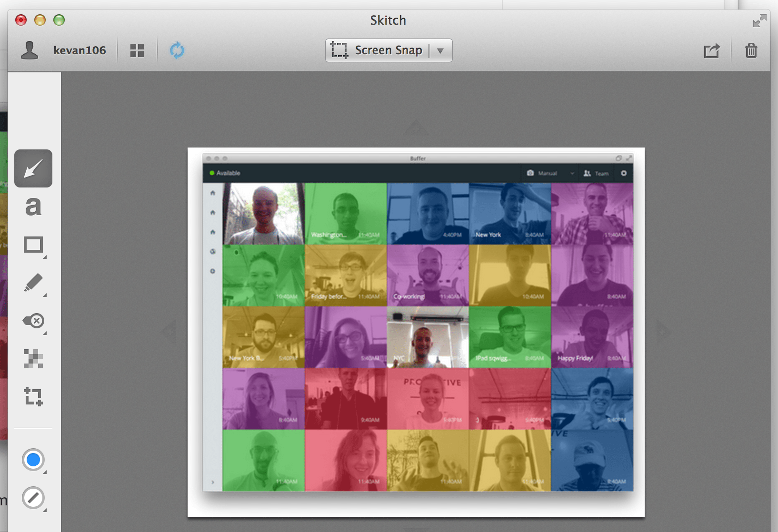Select the Crop tool
Viewport: 778px width, 532px height.
point(33,396)
